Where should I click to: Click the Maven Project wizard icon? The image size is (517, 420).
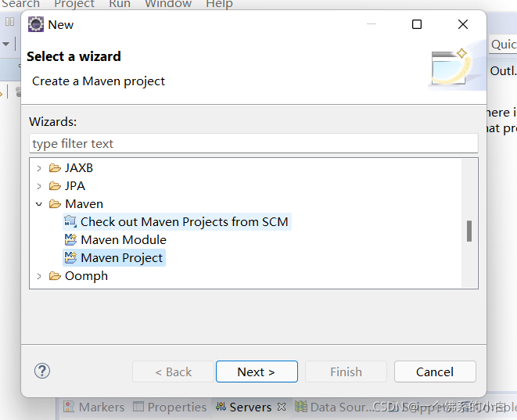pyautogui.click(x=70, y=258)
